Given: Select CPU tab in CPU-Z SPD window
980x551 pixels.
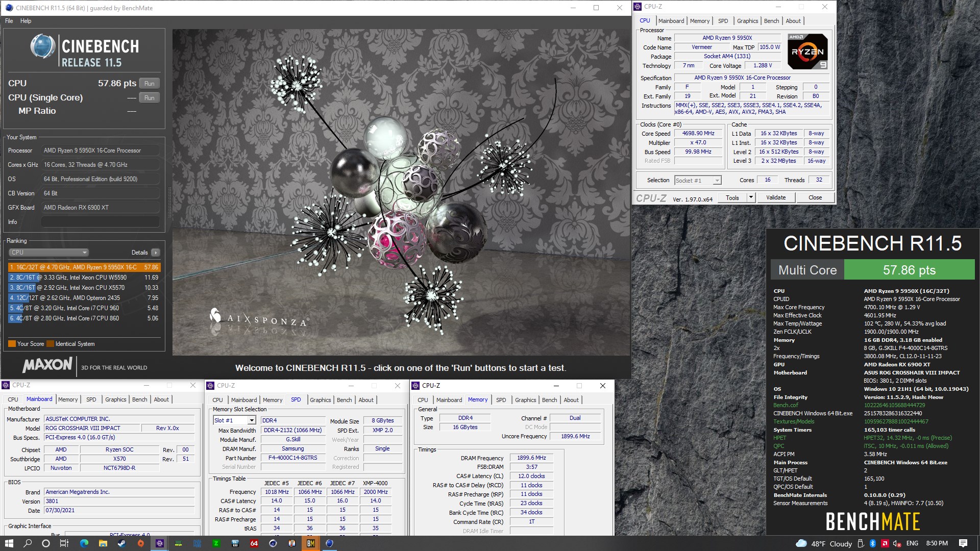Looking at the screenshot, I should (x=217, y=400).
